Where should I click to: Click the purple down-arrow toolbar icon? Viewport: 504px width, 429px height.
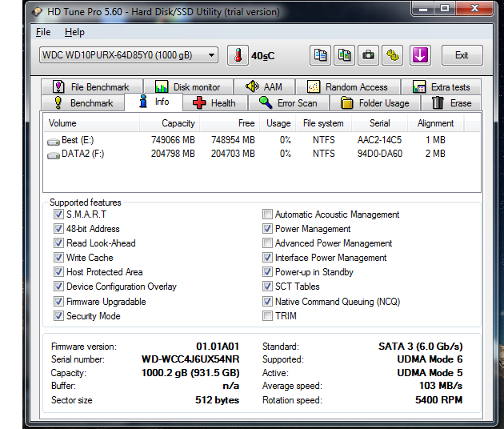[x=420, y=55]
